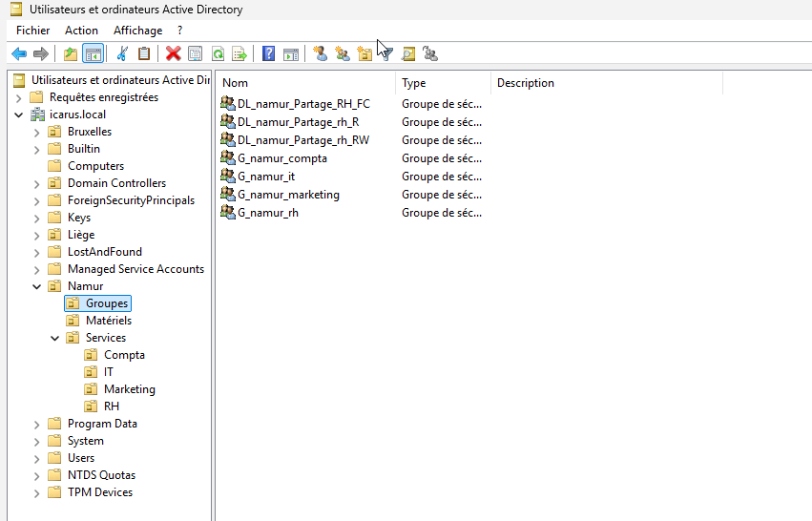Select the NTDS Quotas container

click(101, 475)
